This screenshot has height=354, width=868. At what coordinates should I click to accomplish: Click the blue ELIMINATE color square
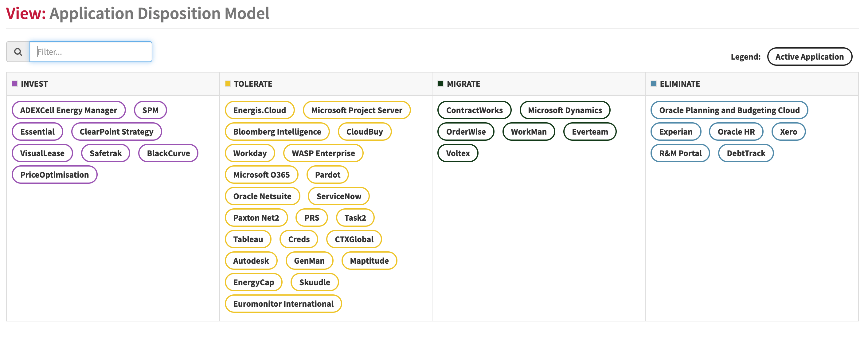click(x=653, y=84)
